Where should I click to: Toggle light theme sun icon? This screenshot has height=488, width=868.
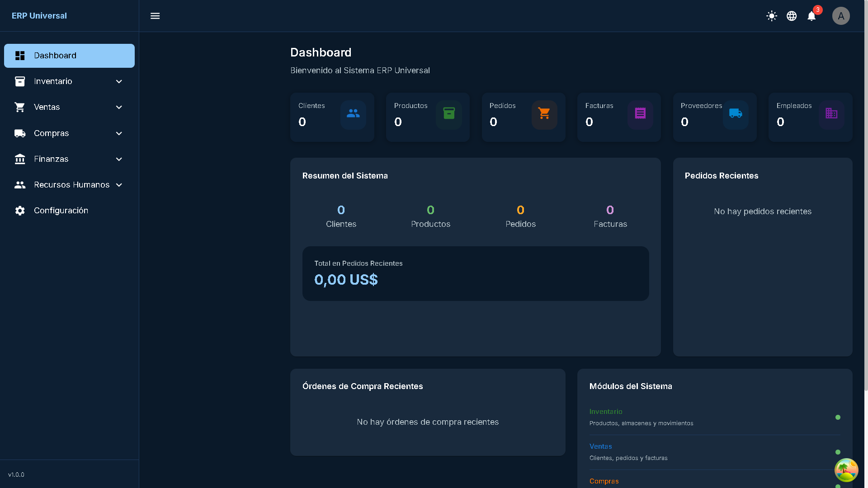(x=772, y=16)
